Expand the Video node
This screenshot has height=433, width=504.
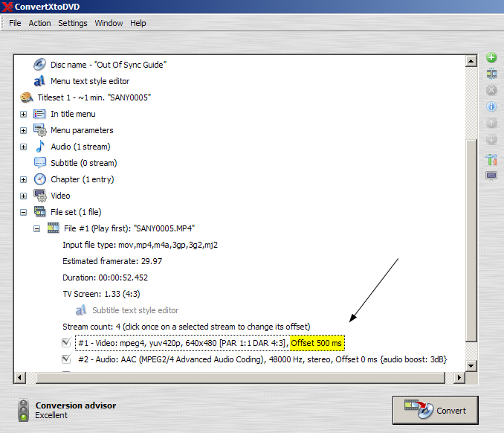point(24,196)
